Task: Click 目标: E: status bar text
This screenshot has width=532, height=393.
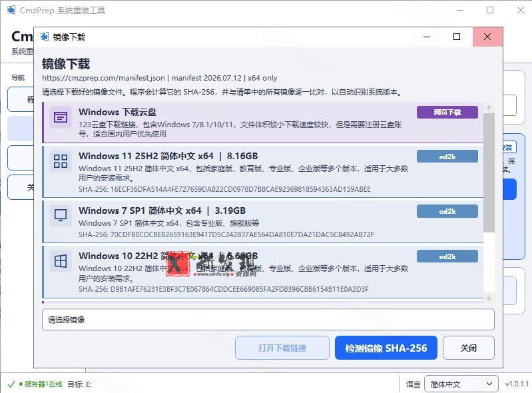Action: (x=79, y=384)
